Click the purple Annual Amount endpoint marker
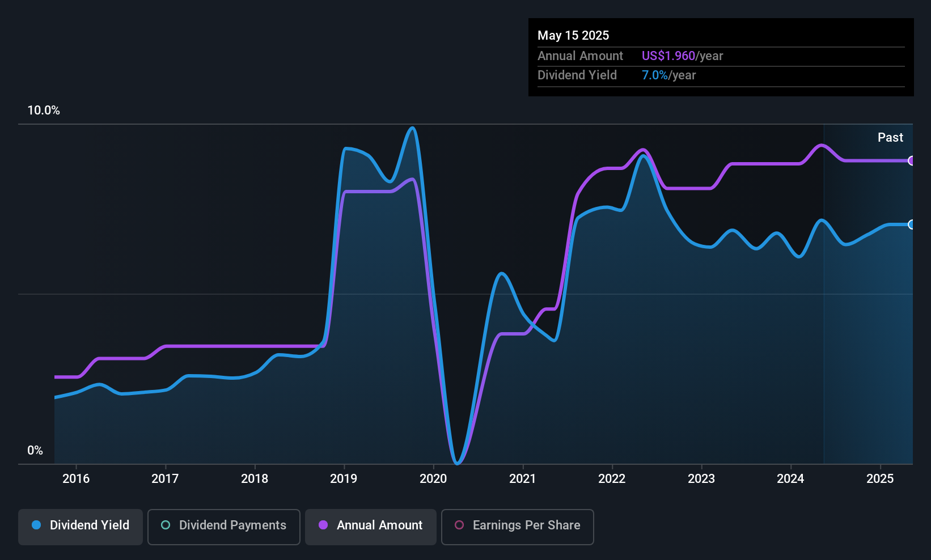931x560 pixels. pos(911,161)
